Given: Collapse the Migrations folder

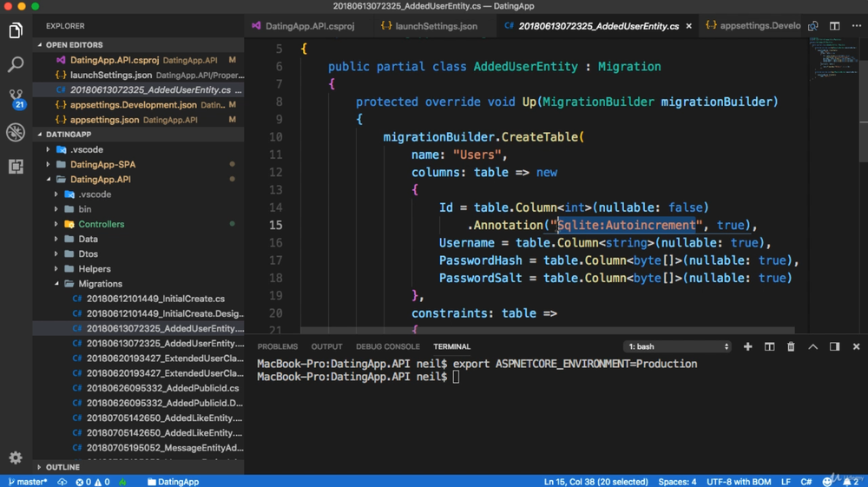Looking at the screenshot, I should (x=57, y=284).
